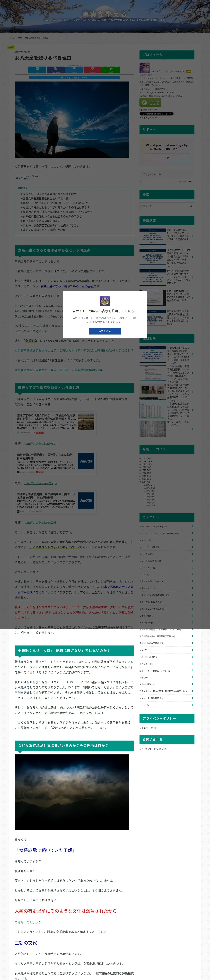Expand the 2025 (99) archive year
The height and width of the screenshot is (980, 210).
pos(140,458)
